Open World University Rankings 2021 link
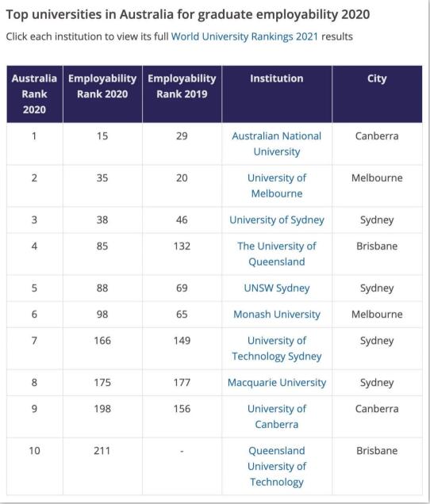Image resolution: width=430 pixels, height=504 pixels. coord(244,36)
